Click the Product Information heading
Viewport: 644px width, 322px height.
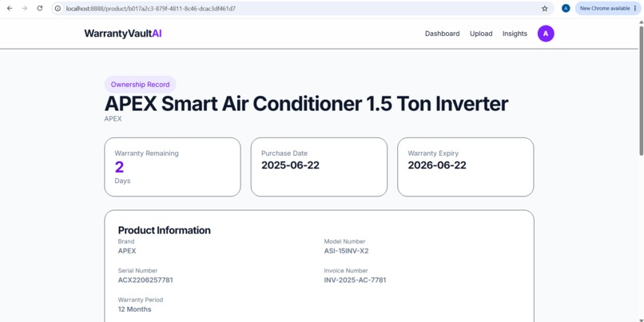coord(165,230)
